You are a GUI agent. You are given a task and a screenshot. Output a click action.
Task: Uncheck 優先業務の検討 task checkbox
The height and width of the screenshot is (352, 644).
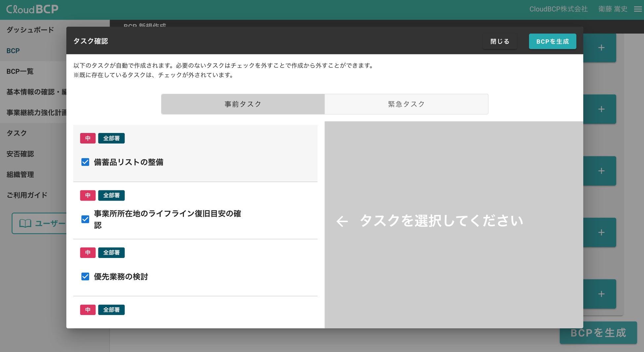(x=85, y=276)
